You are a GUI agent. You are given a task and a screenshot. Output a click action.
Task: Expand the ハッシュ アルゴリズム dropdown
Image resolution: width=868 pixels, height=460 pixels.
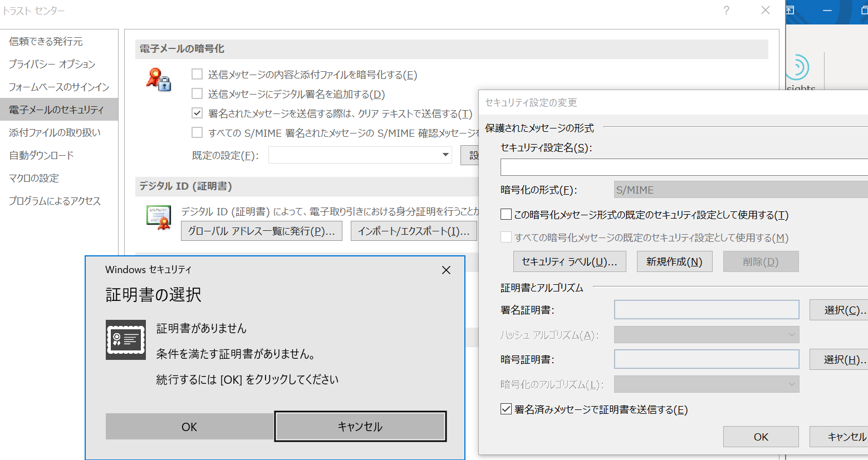707,334
